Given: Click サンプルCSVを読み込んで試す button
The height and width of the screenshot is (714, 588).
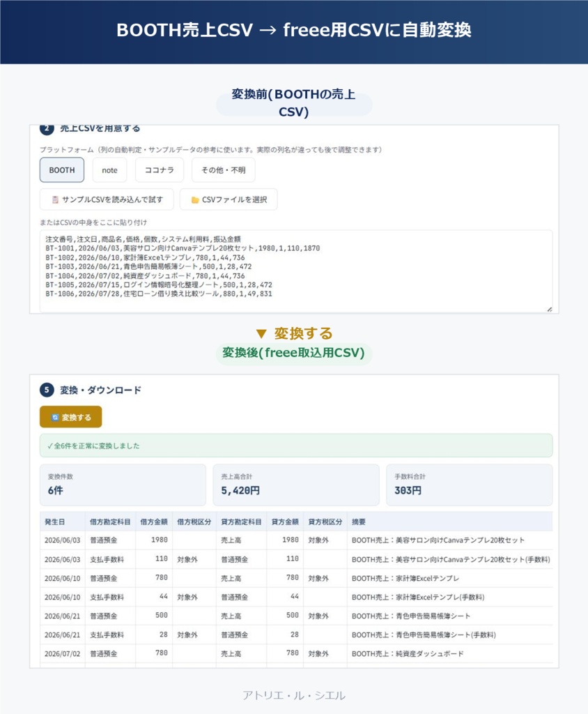Looking at the screenshot, I should (x=107, y=199).
